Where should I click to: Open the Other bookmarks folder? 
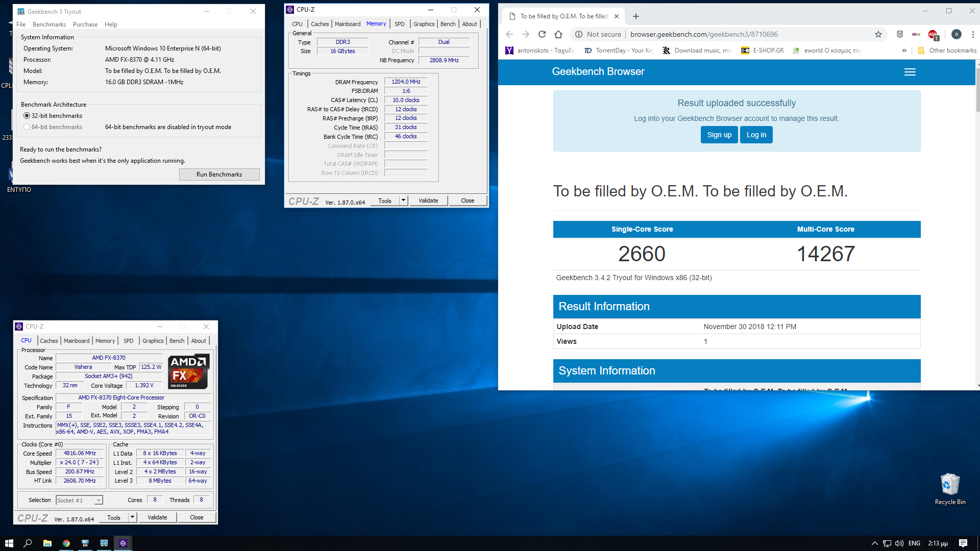[x=947, y=51]
